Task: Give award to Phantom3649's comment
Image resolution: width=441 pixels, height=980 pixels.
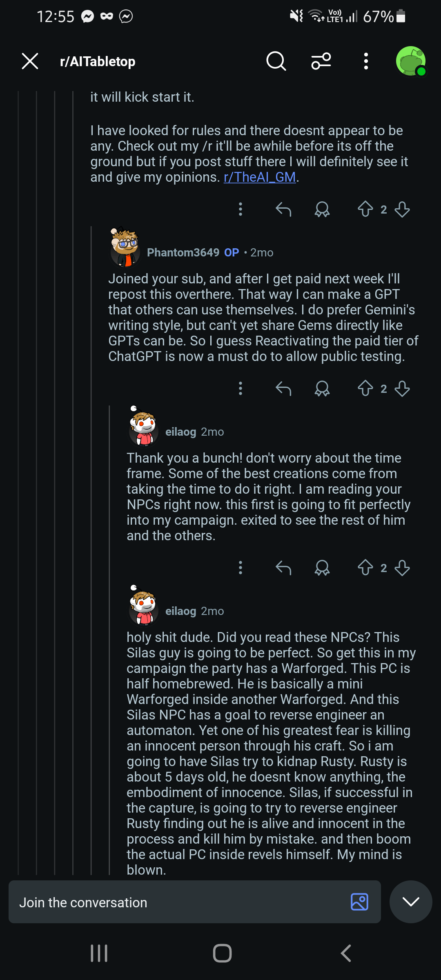Action: pyautogui.click(x=322, y=388)
